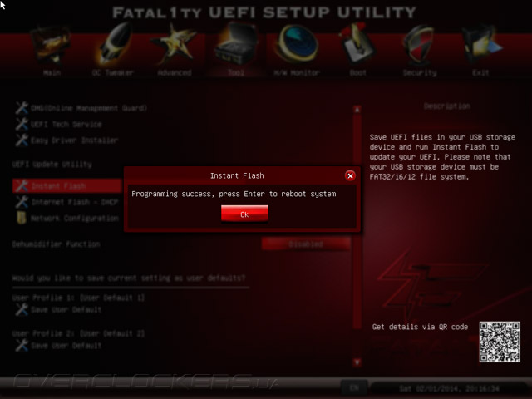Click 'Get details via QR code' text

(420, 327)
